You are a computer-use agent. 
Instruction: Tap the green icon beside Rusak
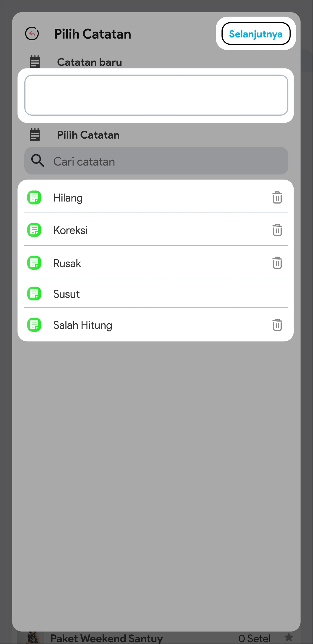click(x=34, y=263)
